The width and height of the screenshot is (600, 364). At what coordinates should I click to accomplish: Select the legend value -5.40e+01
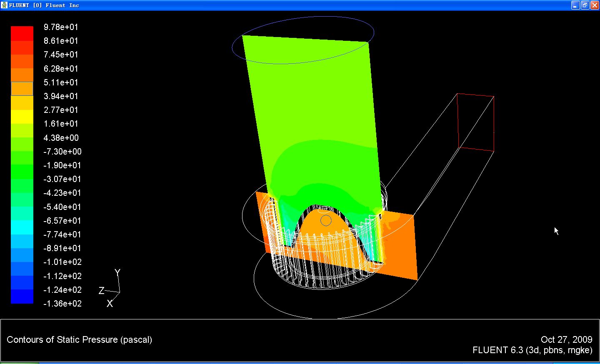point(62,207)
